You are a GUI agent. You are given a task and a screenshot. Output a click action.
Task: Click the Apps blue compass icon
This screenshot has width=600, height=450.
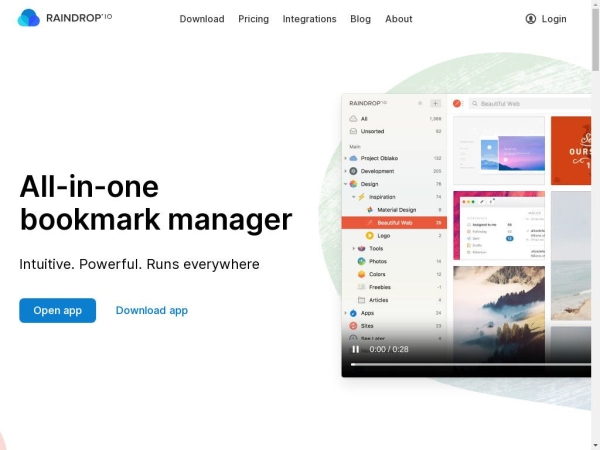(353, 313)
